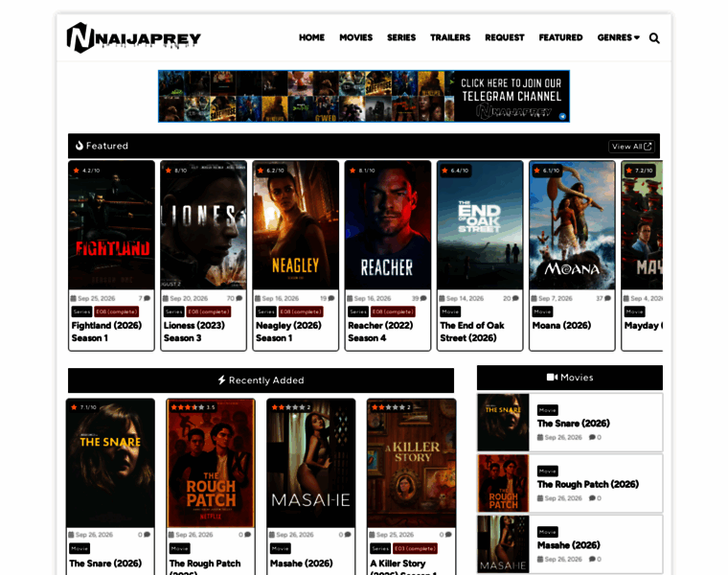Viewport: 728px width, 575px height.
Task: Click star rating on A Killer Story poster
Action: (391, 407)
